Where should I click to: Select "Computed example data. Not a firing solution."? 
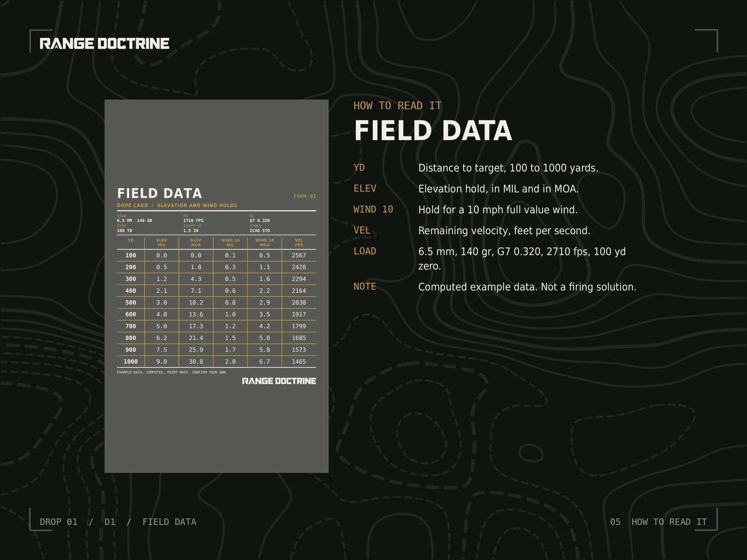point(527,287)
